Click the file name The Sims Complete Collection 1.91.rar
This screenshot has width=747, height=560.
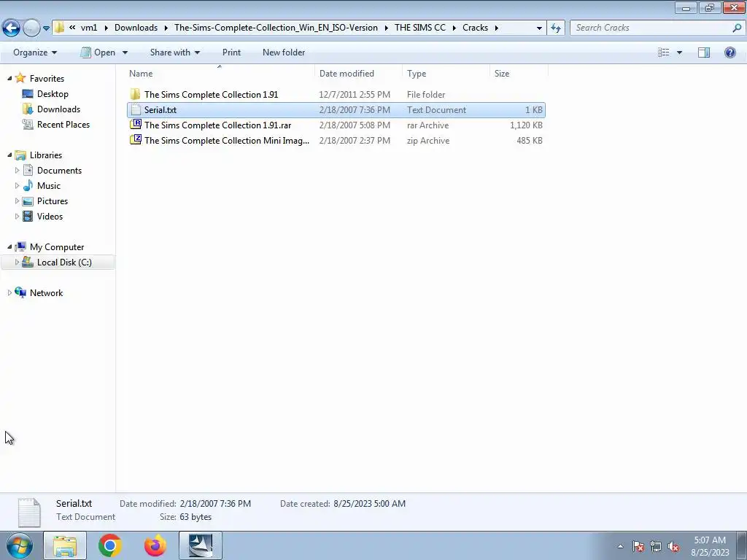tap(217, 125)
